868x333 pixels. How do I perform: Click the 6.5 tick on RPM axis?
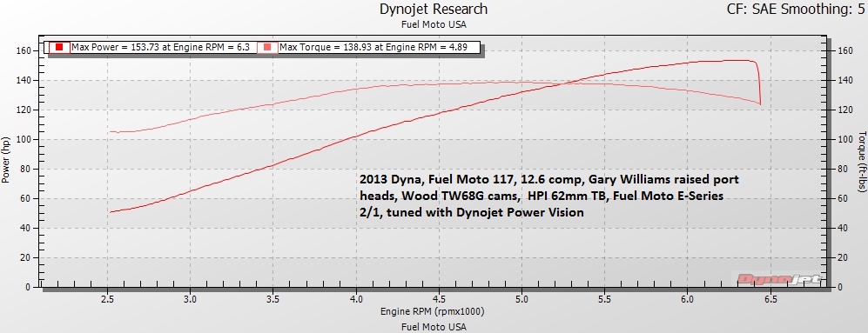(770, 299)
